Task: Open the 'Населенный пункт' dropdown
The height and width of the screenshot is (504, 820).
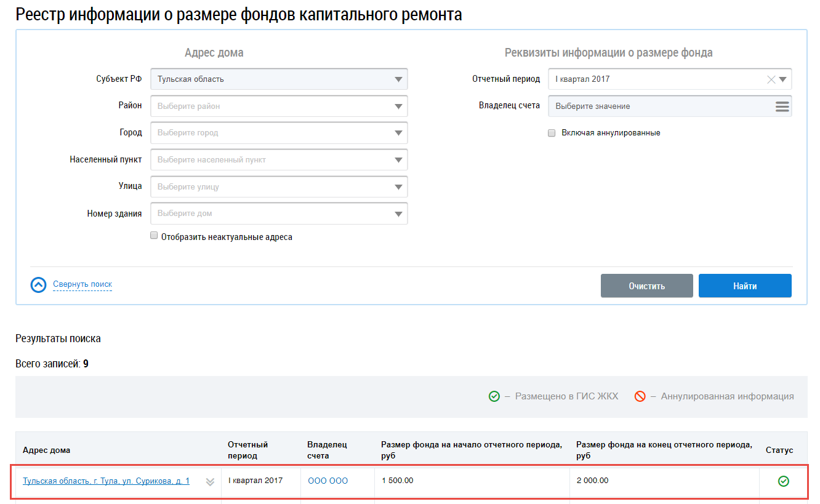Action: pos(398,160)
